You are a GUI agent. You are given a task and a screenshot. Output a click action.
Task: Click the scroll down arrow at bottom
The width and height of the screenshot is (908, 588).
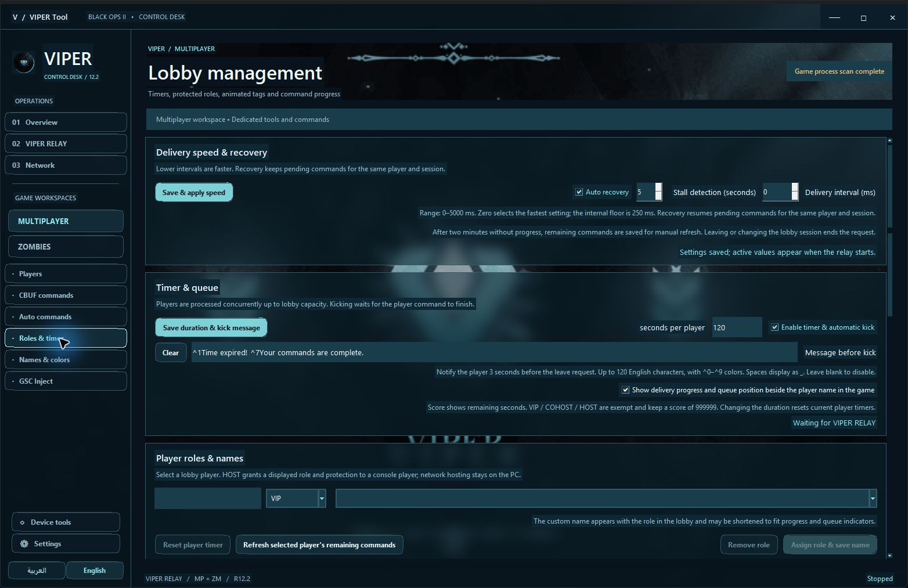[889, 555]
